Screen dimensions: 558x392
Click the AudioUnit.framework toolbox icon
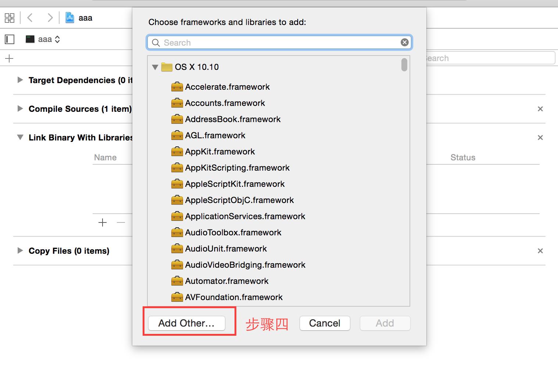[177, 249]
